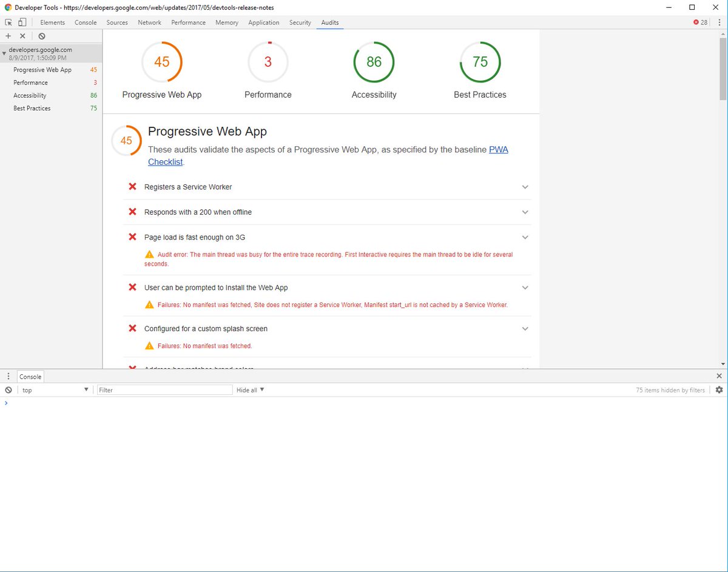Click the red X beside Registers a Service Worker

coord(132,187)
